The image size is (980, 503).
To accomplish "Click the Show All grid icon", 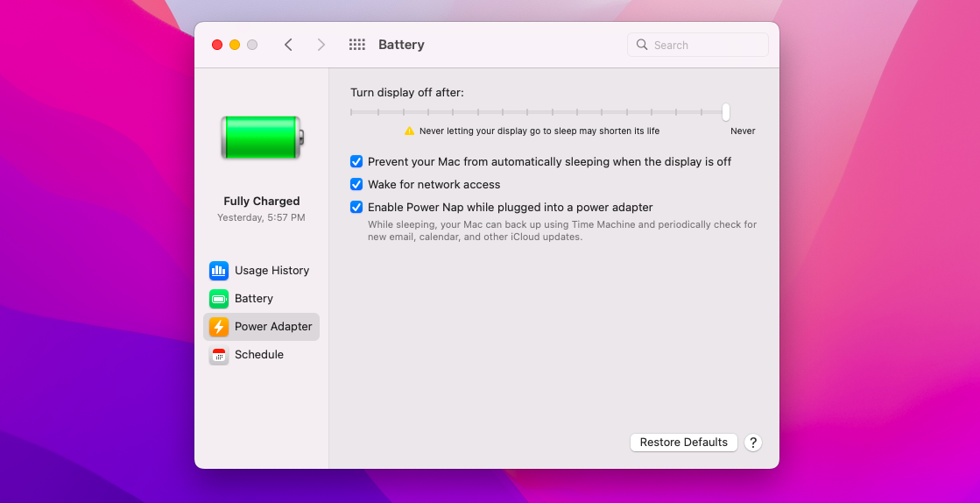I will point(356,45).
